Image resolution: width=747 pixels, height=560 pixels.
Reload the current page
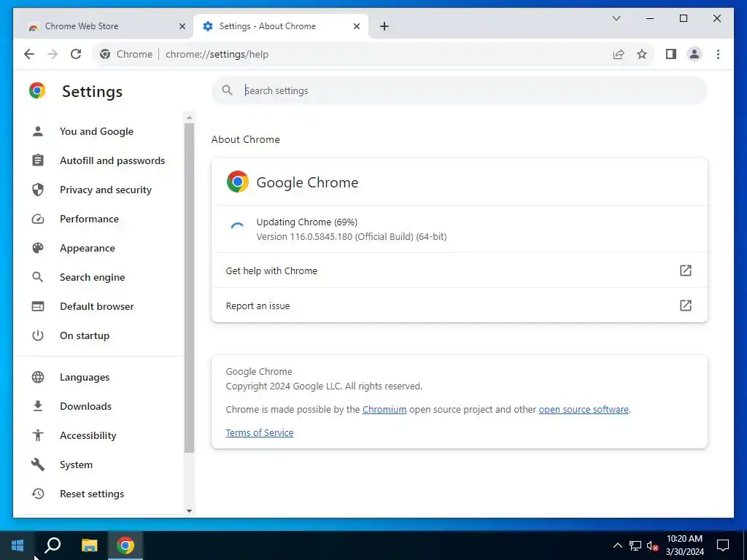76,54
